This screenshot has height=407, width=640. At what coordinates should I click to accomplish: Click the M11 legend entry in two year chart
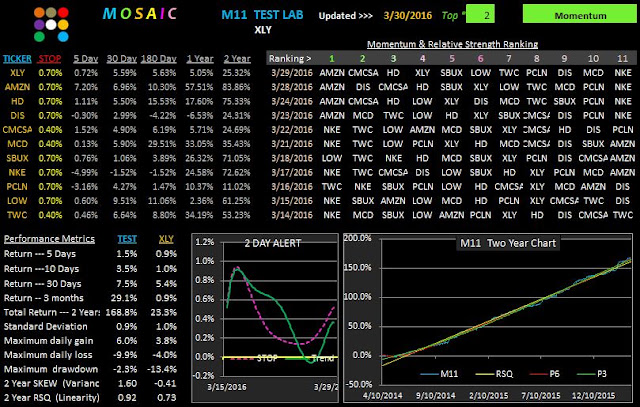click(x=439, y=374)
